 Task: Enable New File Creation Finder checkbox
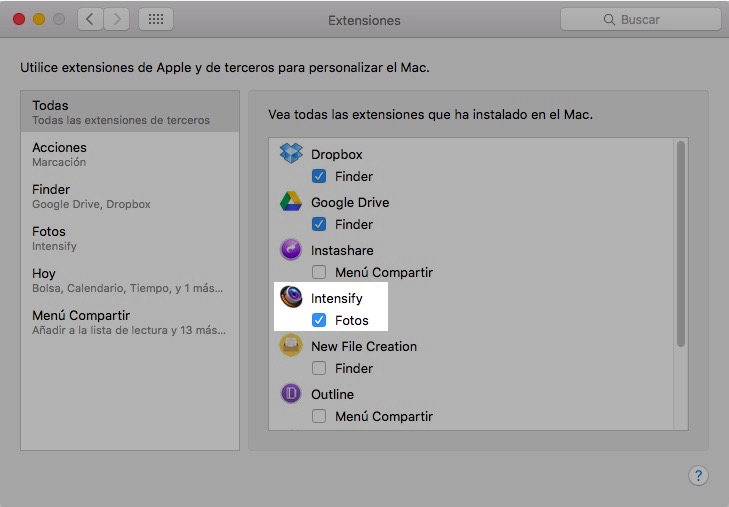[x=319, y=368]
